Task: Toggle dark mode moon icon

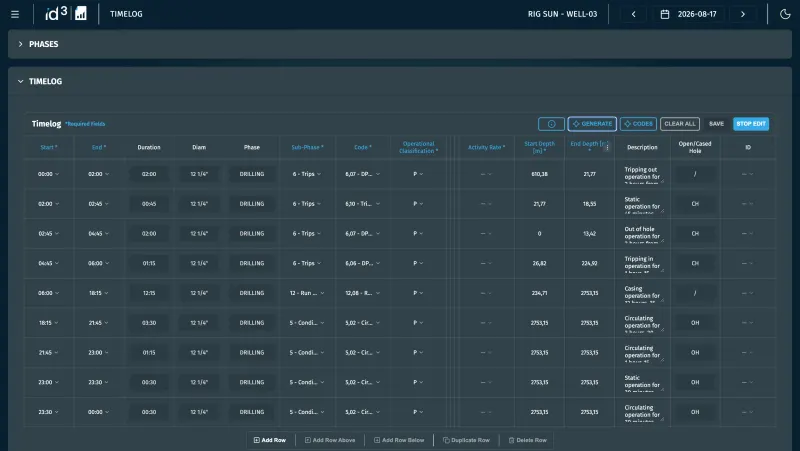Action: pos(785,14)
